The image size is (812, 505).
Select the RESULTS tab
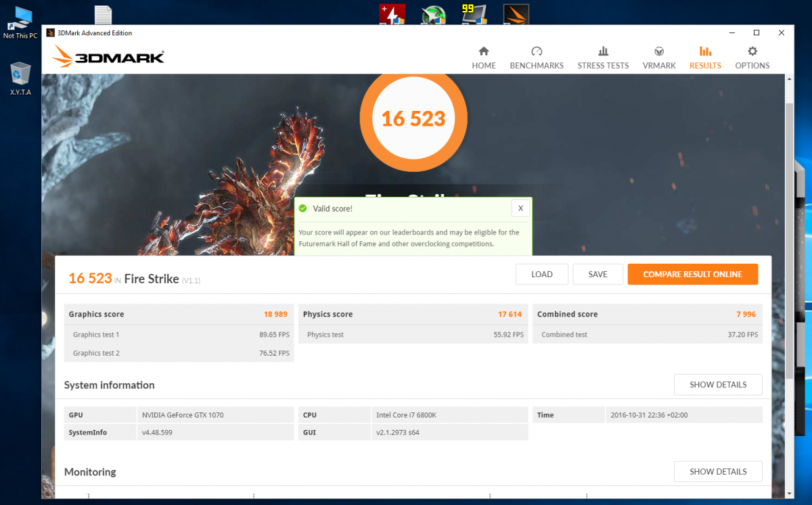tap(705, 58)
